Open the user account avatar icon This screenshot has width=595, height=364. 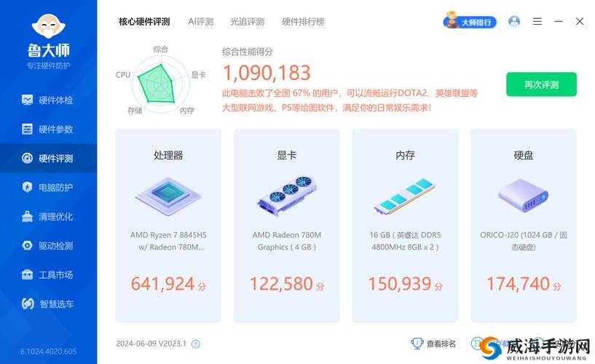(x=514, y=22)
